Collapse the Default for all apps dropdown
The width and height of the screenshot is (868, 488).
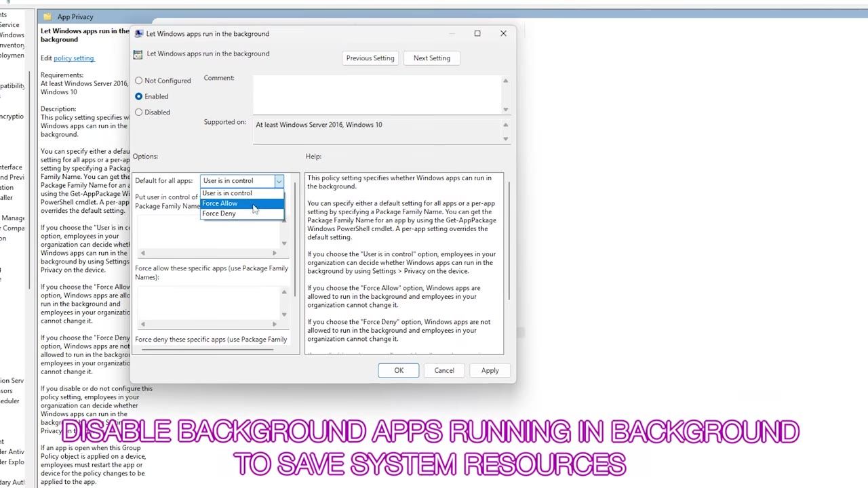pyautogui.click(x=279, y=181)
